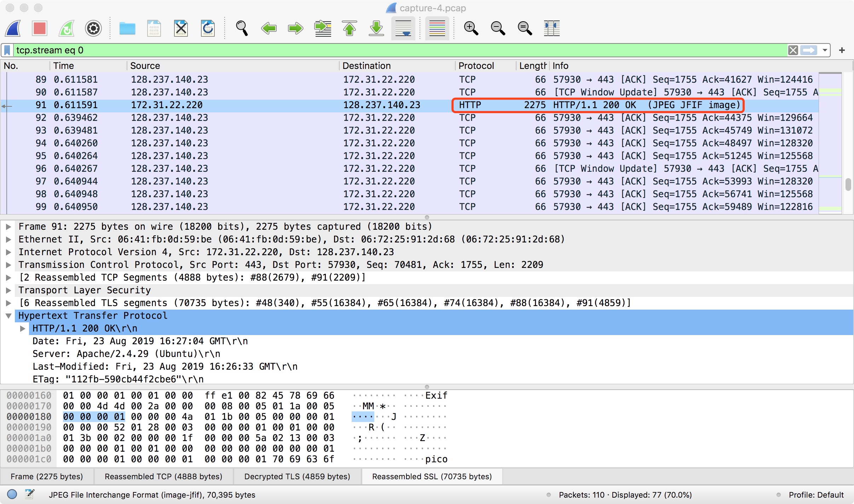
Task: Reload the capture file icon
Action: tap(208, 28)
